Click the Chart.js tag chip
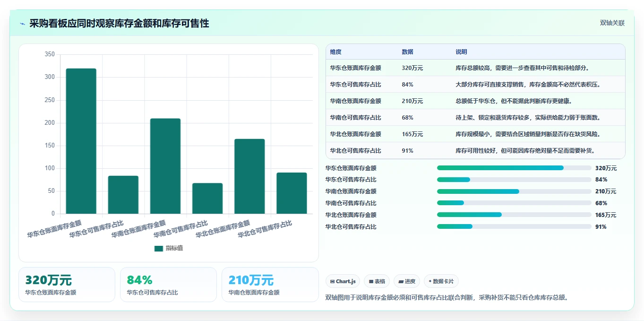Image resolution: width=644 pixels, height=321 pixels. click(x=343, y=281)
